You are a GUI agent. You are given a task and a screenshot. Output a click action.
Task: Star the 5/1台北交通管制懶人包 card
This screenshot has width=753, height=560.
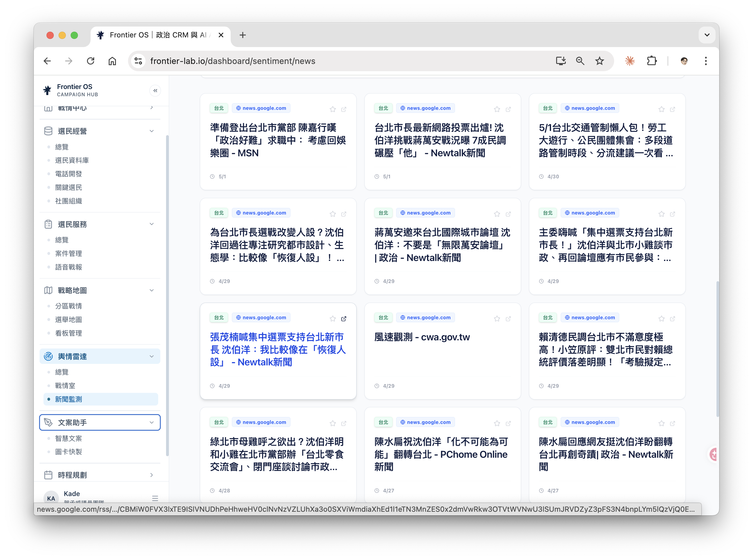point(662,109)
